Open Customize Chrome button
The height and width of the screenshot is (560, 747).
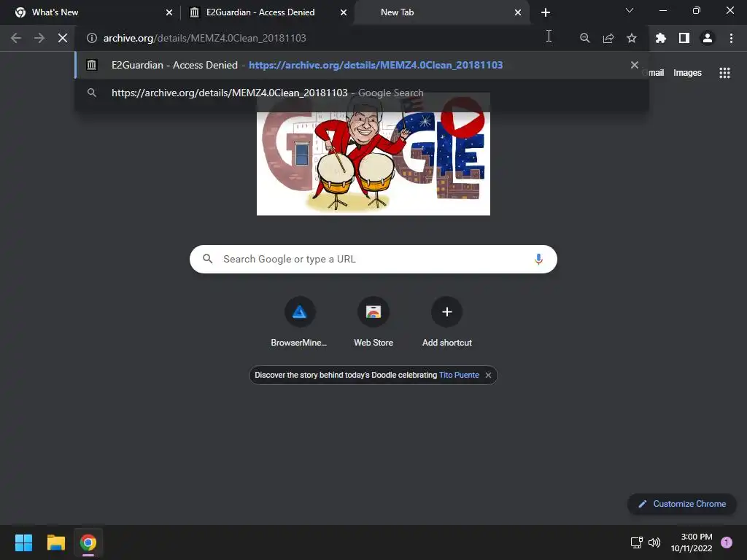[682, 504]
